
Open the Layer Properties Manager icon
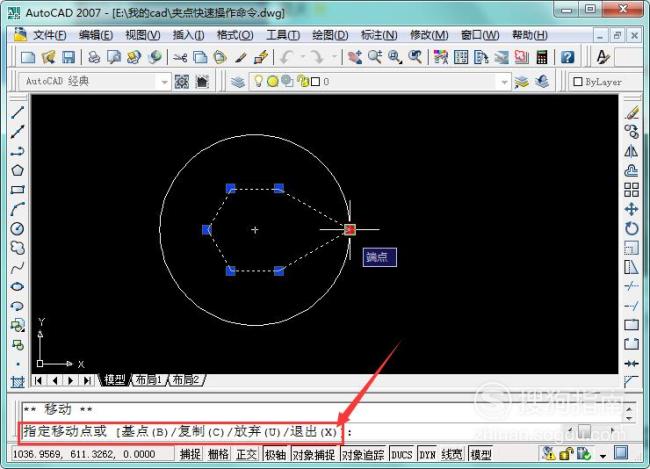pyautogui.click(x=238, y=82)
